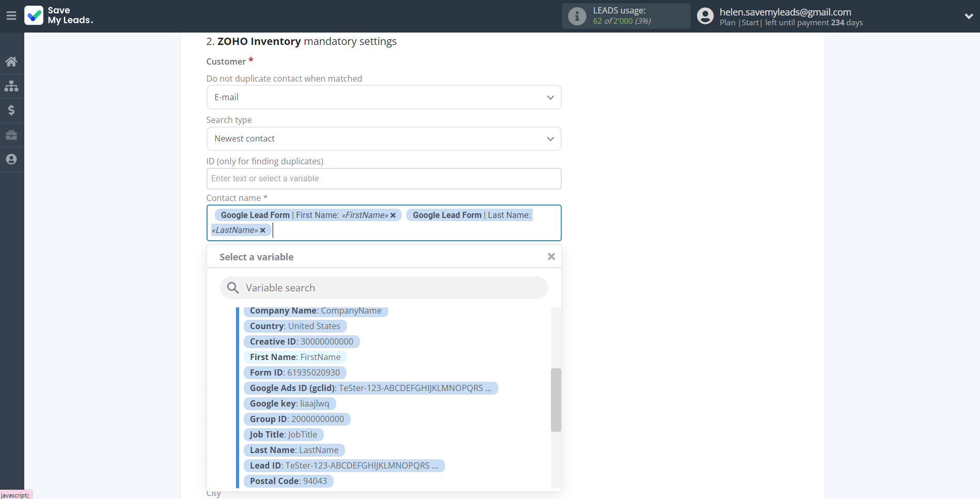The width and height of the screenshot is (980, 499).
Task: Select the Job Title variable
Action: (283, 435)
